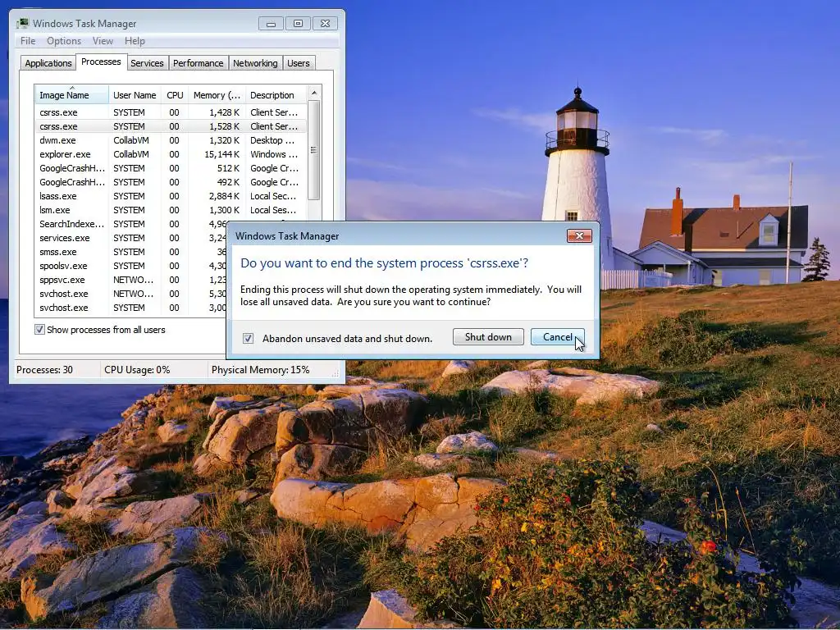Select the spoolsv.exe process row
Image resolution: width=840 pixels, height=630 pixels.
click(130, 266)
